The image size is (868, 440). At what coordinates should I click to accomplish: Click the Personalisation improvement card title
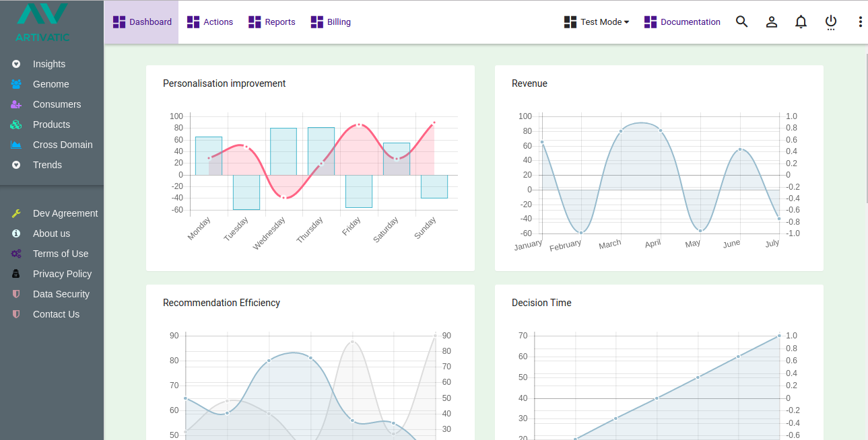point(224,83)
